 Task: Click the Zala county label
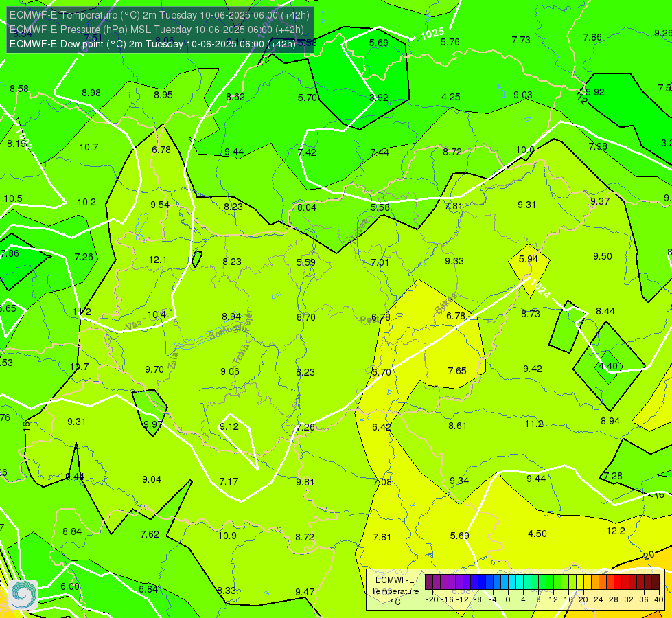[x=173, y=360]
